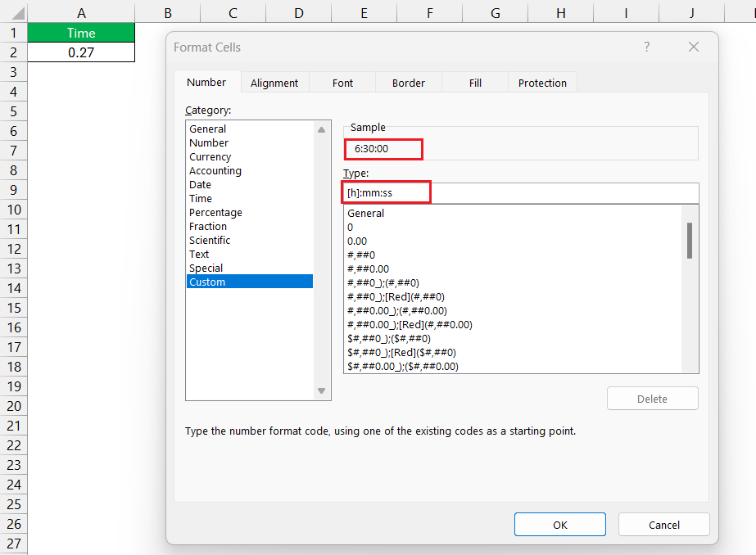Screen dimensions: 756x555
Task: Select column G header
Action: [x=496, y=13]
